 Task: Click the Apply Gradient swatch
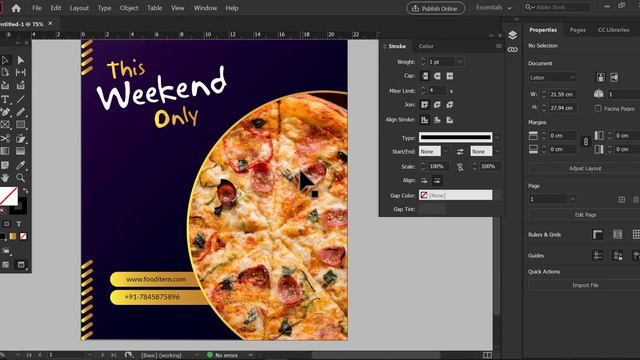[x=13, y=236]
